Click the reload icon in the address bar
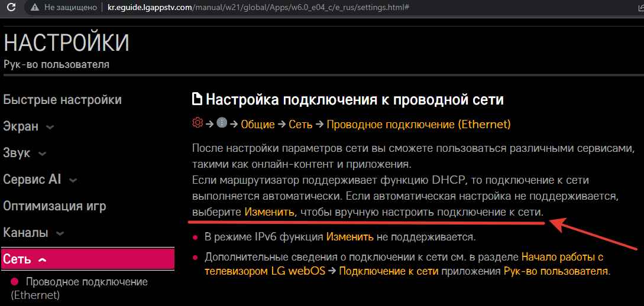This screenshot has width=644, height=306. point(11,8)
